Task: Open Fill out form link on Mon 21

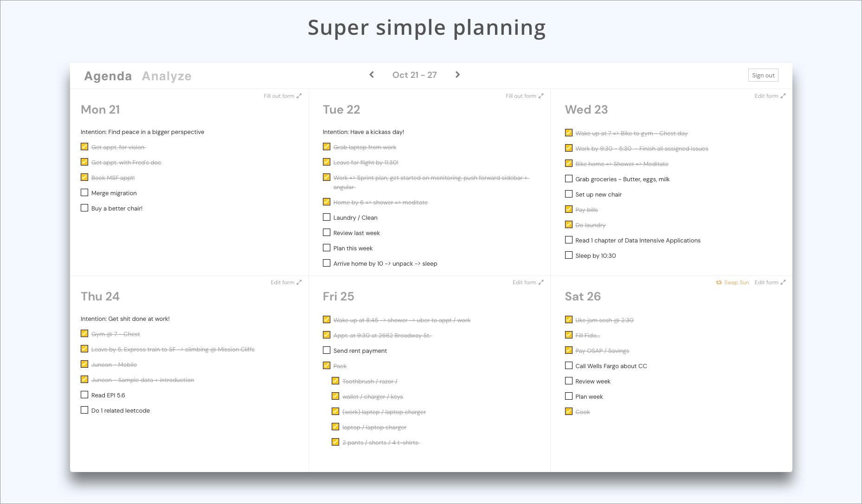Action: pyautogui.click(x=279, y=96)
